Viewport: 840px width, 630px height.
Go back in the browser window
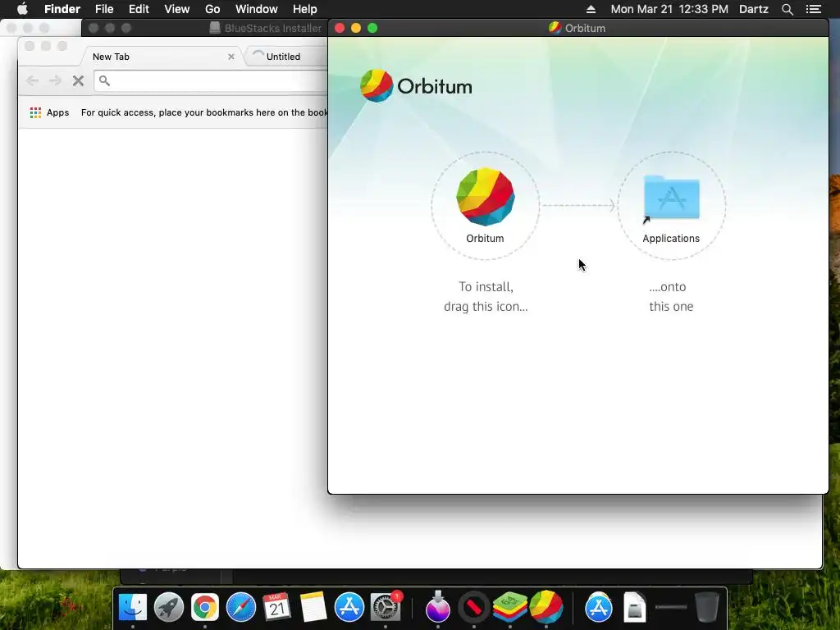pyautogui.click(x=32, y=81)
